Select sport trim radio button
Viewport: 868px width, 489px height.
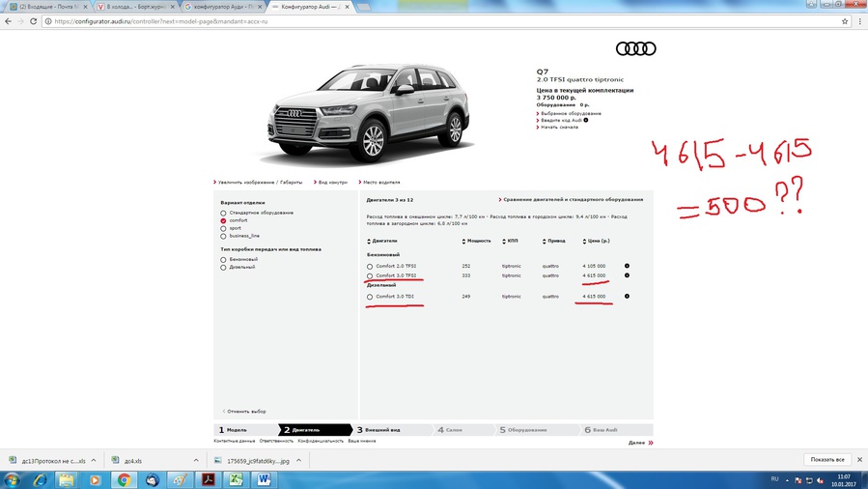click(x=223, y=229)
